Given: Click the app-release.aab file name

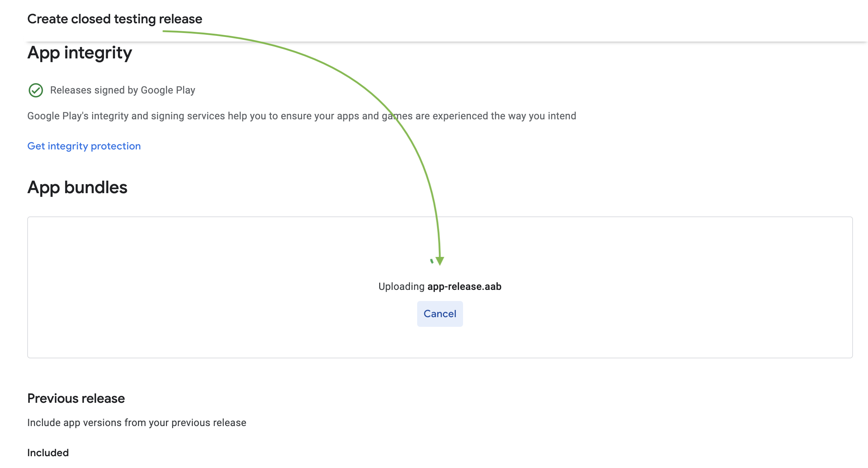Looking at the screenshot, I should [464, 287].
